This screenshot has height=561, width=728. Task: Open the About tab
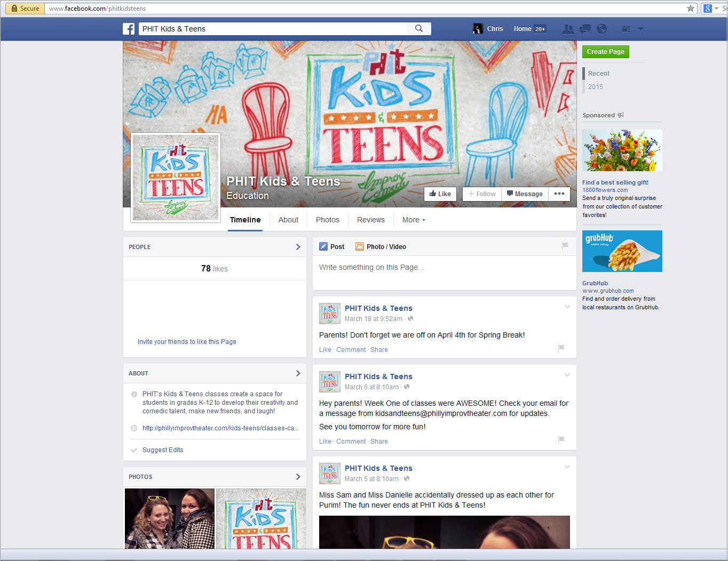tap(288, 220)
